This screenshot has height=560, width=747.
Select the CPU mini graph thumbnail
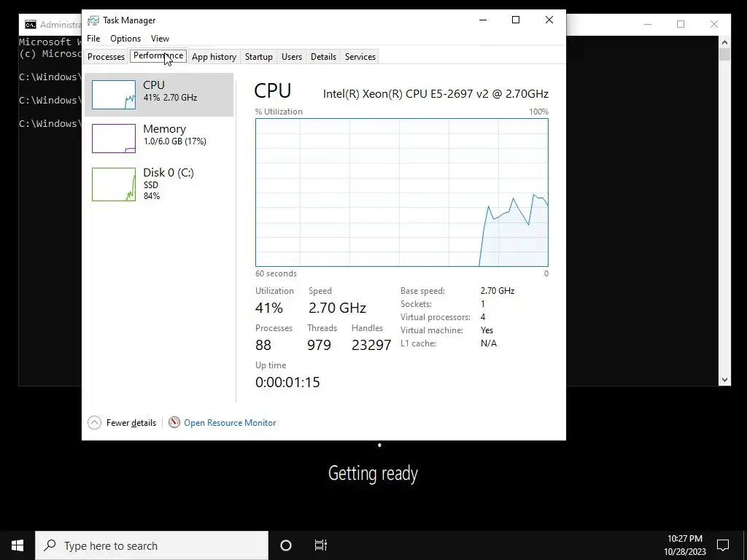point(113,95)
